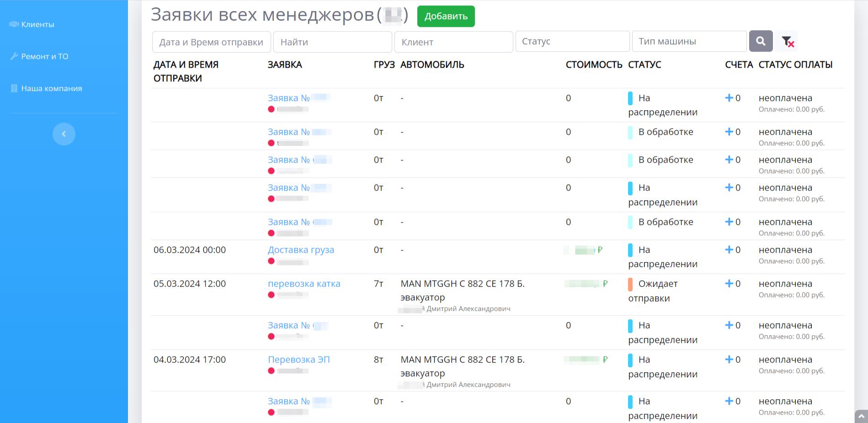Click the magnifier search button
The height and width of the screenshot is (423, 868).
click(x=761, y=41)
